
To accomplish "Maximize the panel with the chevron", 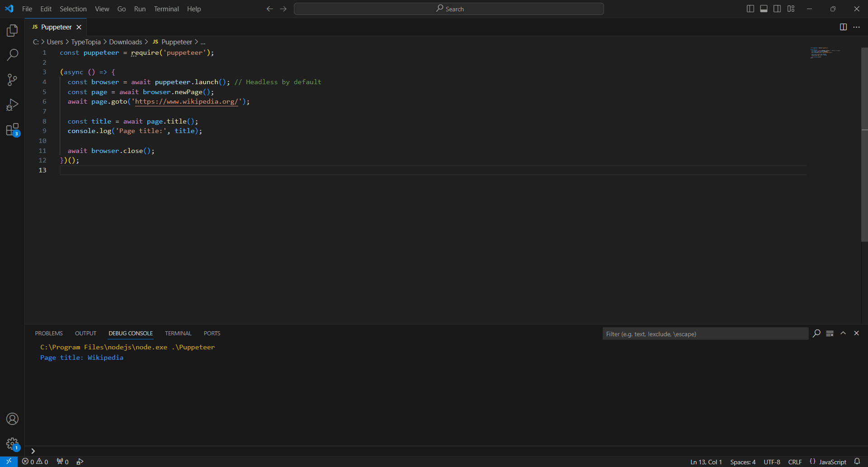I will (843, 333).
